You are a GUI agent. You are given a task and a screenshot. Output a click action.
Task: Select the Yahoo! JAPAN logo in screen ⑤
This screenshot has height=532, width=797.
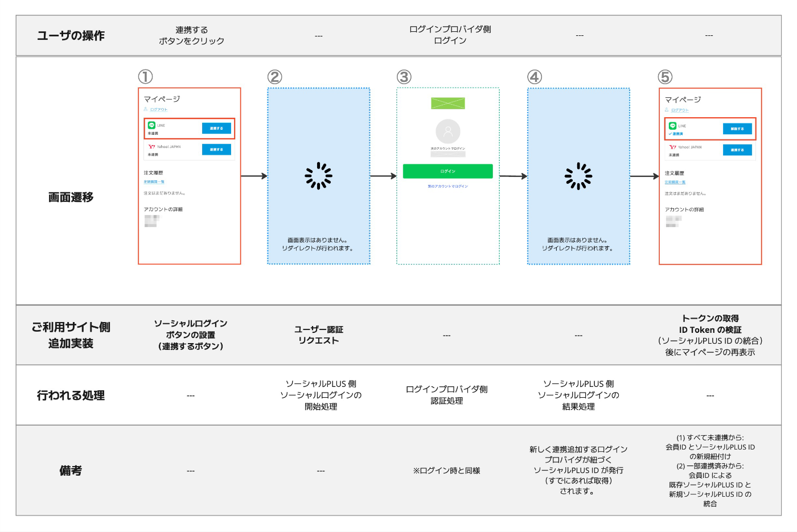[672, 147]
